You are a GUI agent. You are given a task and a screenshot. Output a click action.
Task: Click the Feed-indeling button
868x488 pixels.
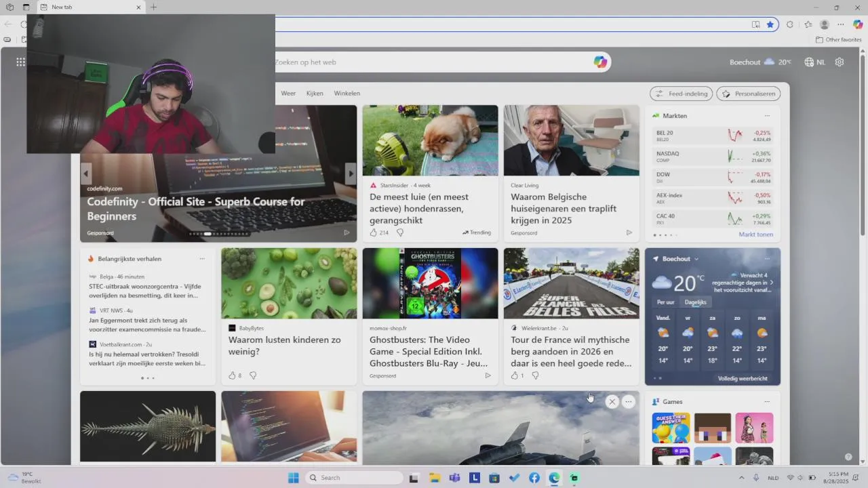click(681, 94)
